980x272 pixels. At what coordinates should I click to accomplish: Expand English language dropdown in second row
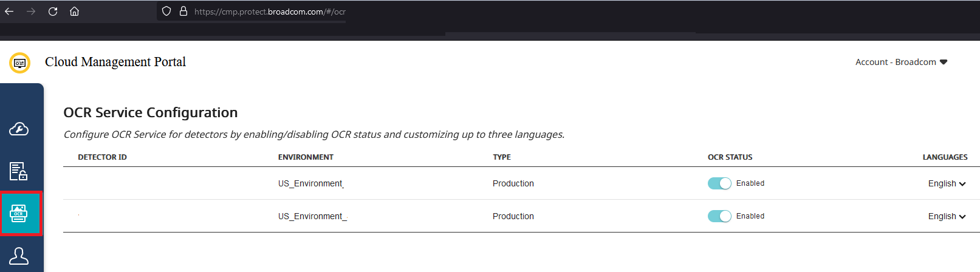pos(947,216)
